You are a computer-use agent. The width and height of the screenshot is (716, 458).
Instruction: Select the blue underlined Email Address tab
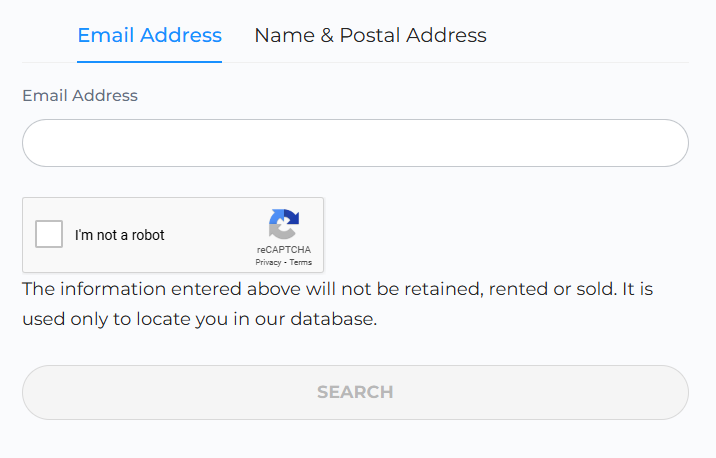point(149,36)
